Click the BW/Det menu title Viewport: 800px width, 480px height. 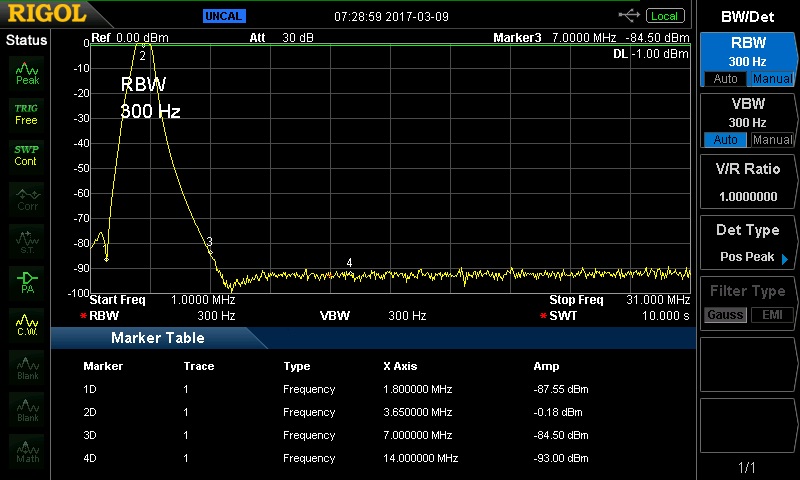coord(747,17)
